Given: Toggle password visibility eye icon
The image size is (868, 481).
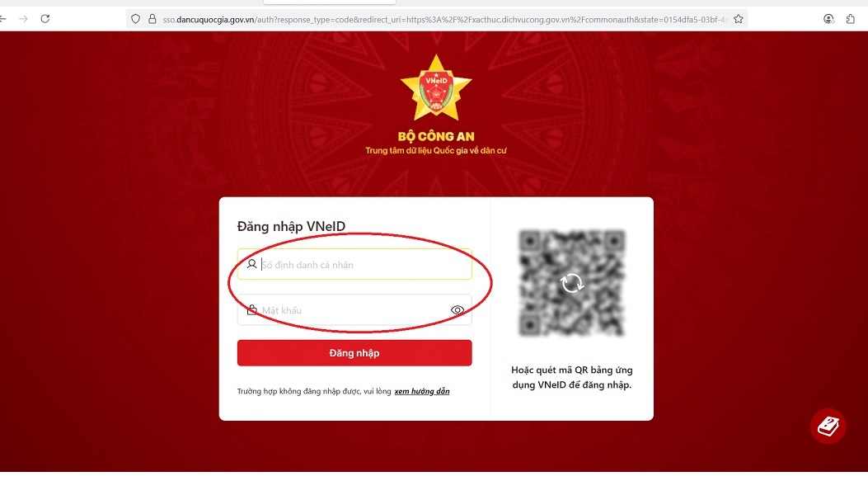Looking at the screenshot, I should click(x=457, y=310).
